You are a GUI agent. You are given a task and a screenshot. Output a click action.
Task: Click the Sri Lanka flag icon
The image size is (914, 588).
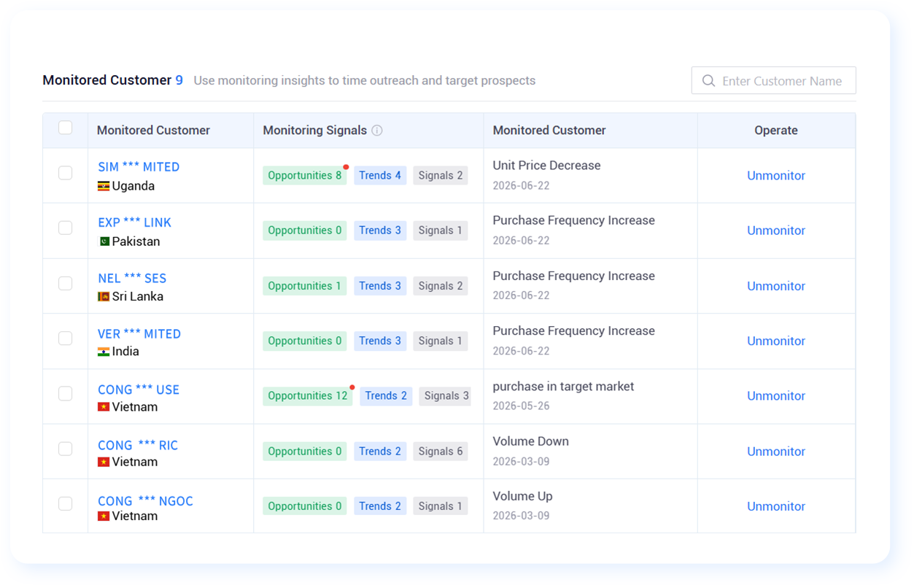click(x=104, y=297)
